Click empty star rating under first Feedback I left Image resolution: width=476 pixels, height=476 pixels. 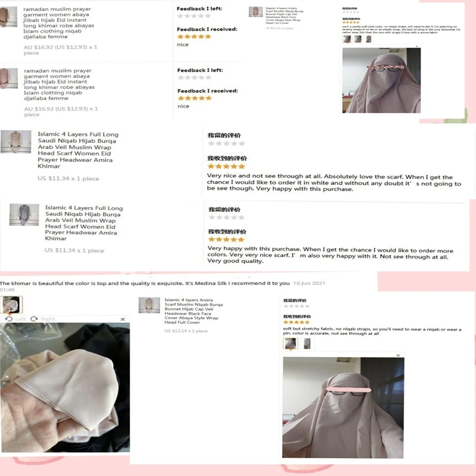(x=194, y=16)
